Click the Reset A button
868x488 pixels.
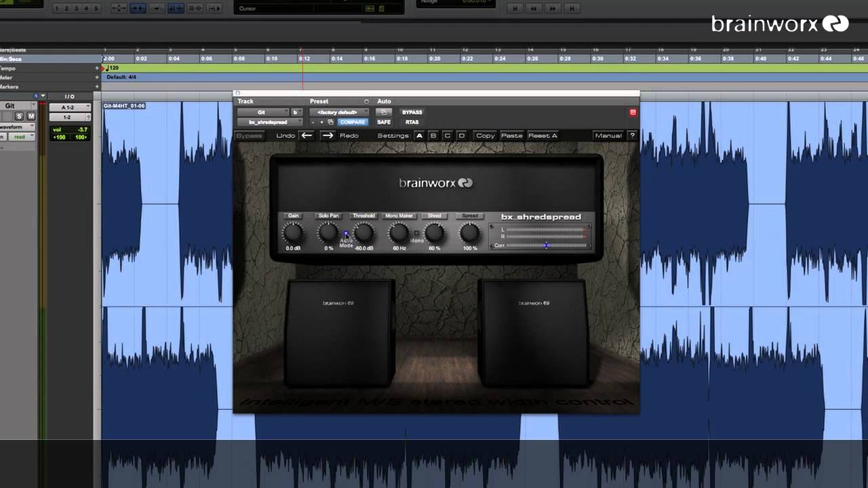coord(542,136)
